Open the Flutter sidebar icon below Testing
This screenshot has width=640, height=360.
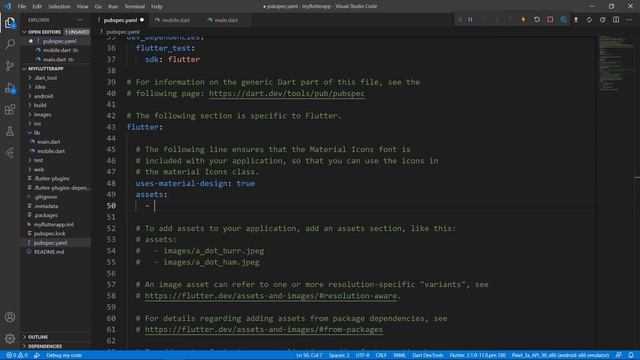[x=10, y=153]
